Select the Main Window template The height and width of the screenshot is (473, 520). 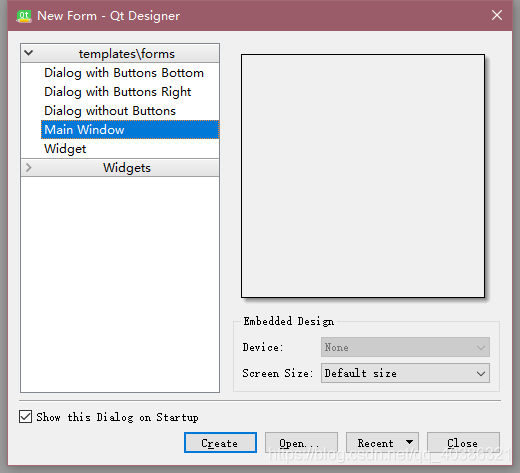(x=130, y=130)
